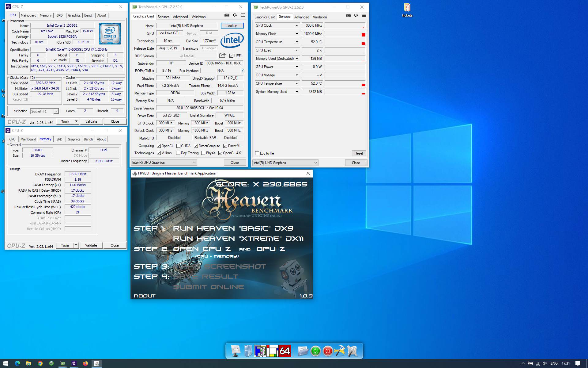This screenshot has width=588, height=368.
Task: Open the Tools dropdown arrow in top CPU-Z
Action: click(76, 121)
